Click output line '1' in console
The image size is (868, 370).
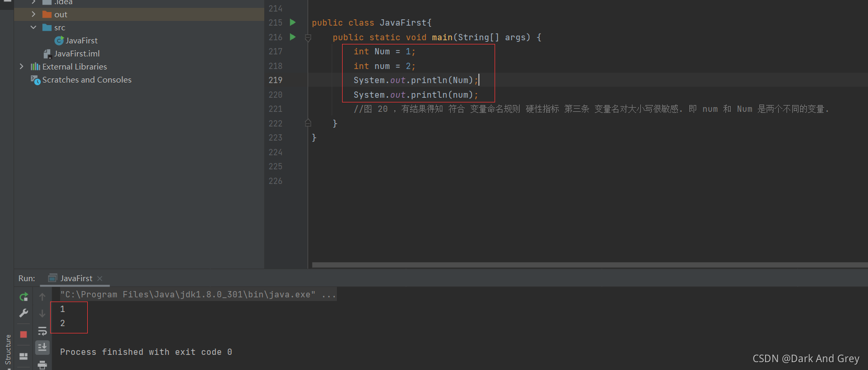click(63, 309)
